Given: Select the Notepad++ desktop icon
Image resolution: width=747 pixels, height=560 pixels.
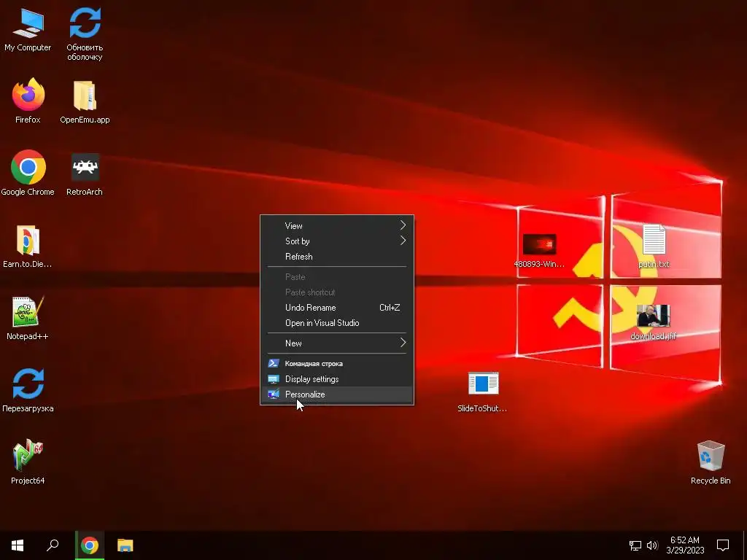Looking at the screenshot, I should pyautogui.click(x=28, y=318).
